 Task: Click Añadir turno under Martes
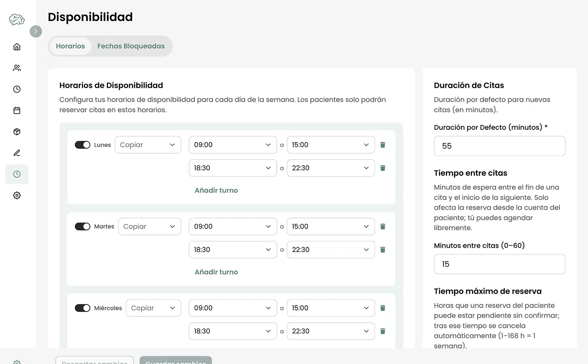click(216, 272)
